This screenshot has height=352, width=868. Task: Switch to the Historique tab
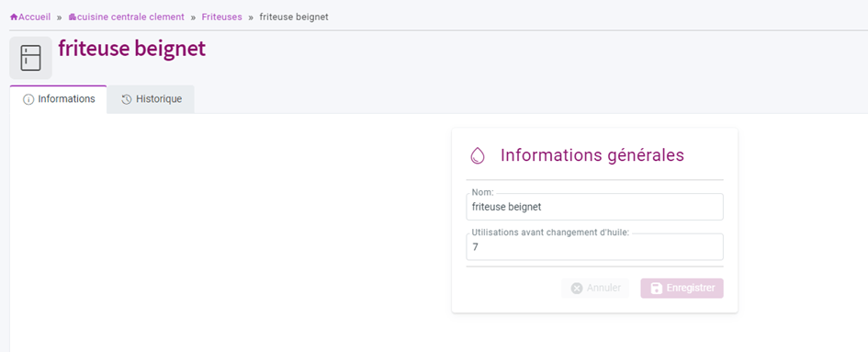[x=152, y=100]
